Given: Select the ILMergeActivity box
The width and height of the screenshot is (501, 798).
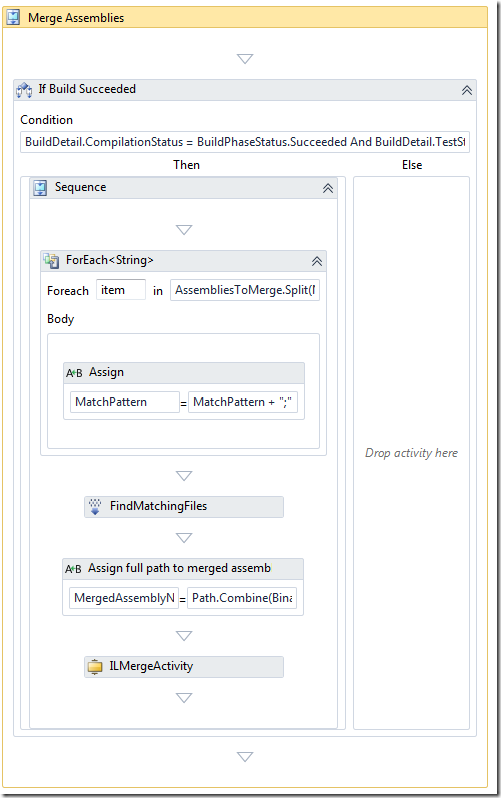Looking at the screenshot, I should pyautogui.click(x=184, y=667).
